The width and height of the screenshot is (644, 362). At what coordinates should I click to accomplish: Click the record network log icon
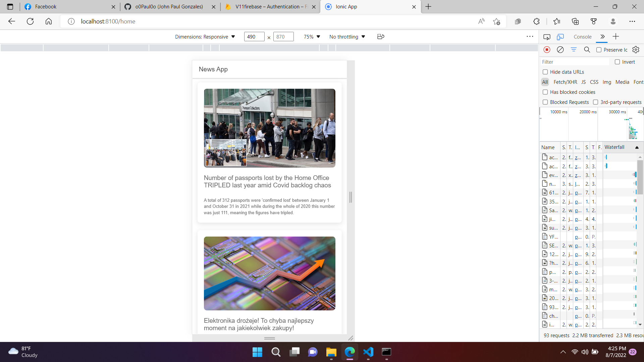[547, 50]
